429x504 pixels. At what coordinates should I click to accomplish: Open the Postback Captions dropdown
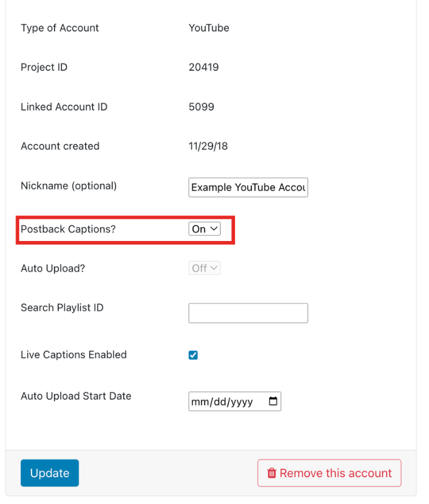pos(204,229)
